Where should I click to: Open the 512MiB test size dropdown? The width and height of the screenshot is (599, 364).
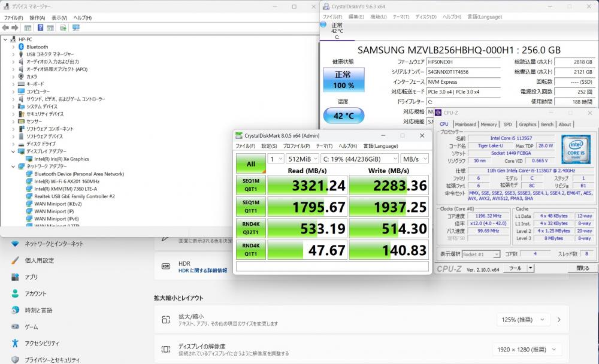302,159
